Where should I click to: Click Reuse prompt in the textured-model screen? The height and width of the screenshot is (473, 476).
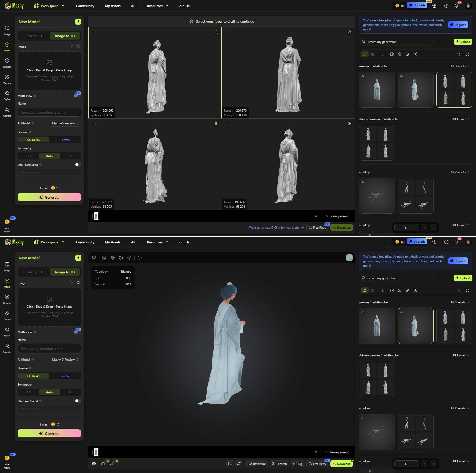coord(337,452)
